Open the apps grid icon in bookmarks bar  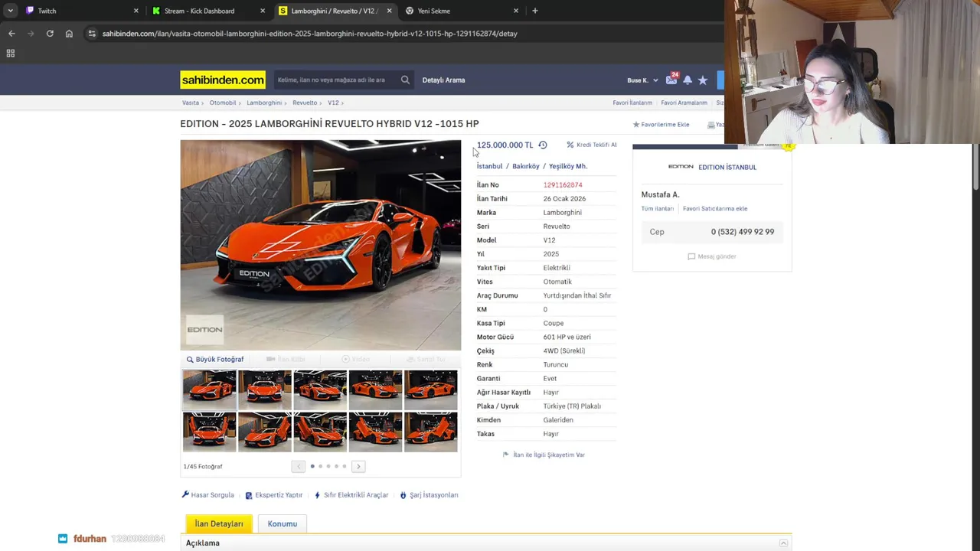[11, 54]
